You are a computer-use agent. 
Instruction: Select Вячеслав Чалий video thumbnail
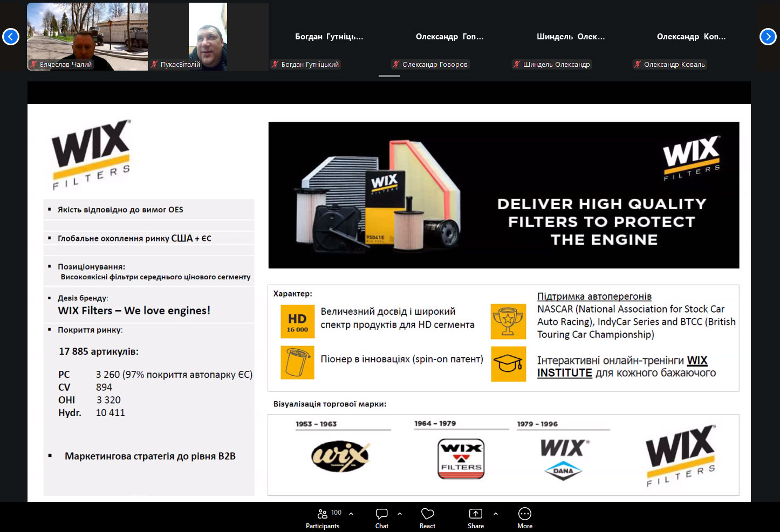(87, 37)
